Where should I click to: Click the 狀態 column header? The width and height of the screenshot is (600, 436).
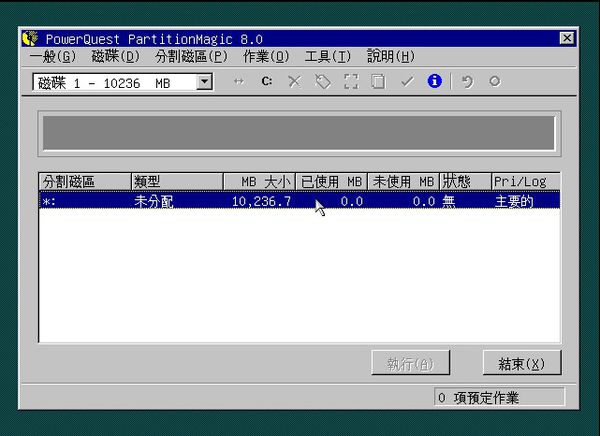pyautogui.click(x=465, y=181)
